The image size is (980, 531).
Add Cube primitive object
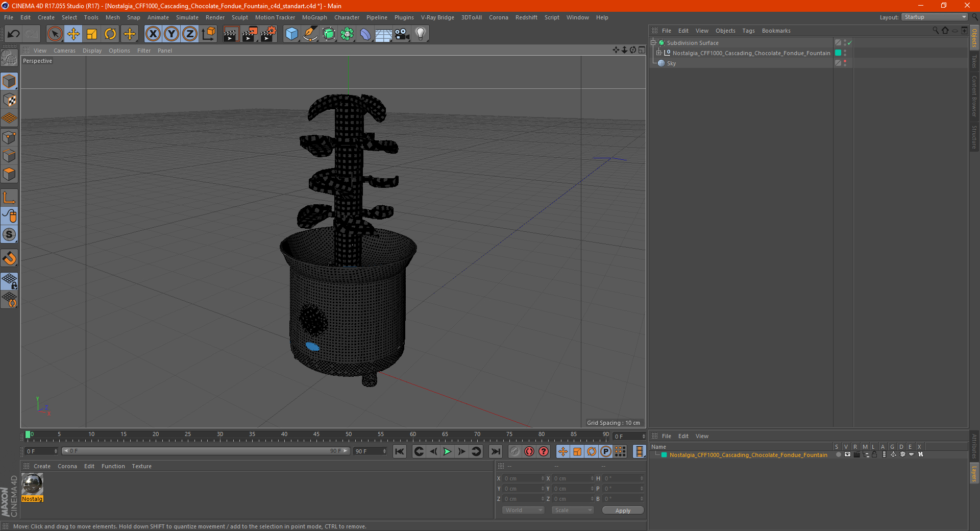click(291, 34)
